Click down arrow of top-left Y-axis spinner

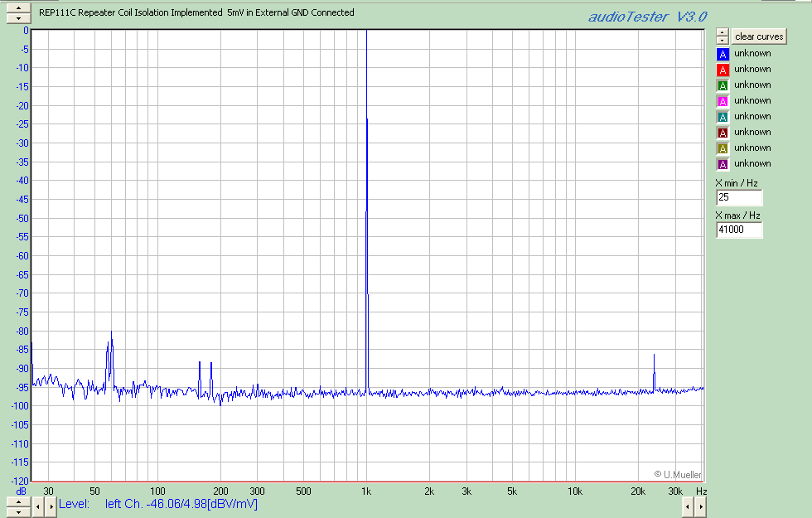(x=18, y=18)
